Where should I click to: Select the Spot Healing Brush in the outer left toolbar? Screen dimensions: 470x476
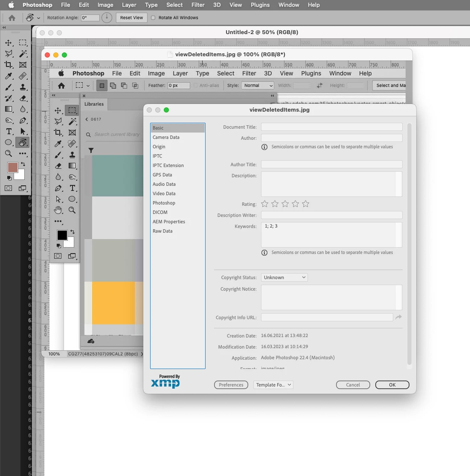click(23, 76)
